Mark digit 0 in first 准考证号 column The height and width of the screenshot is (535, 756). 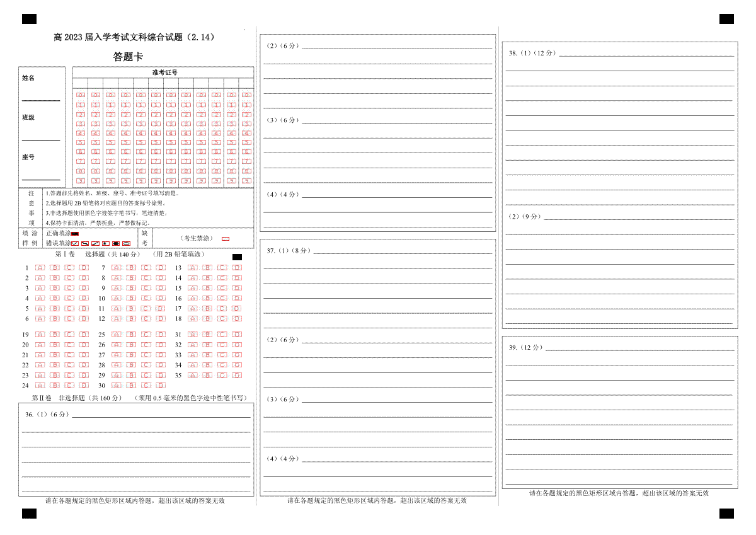pyautogui.click(x=81, y=95)
